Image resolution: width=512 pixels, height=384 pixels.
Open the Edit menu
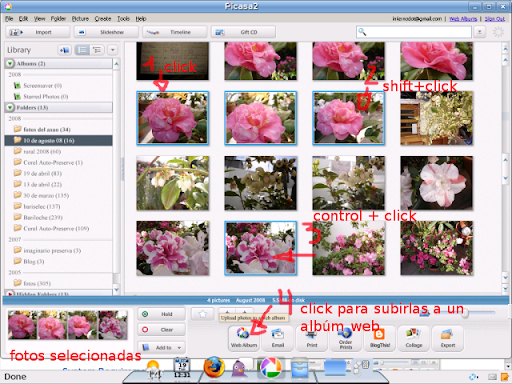(23, 19)
